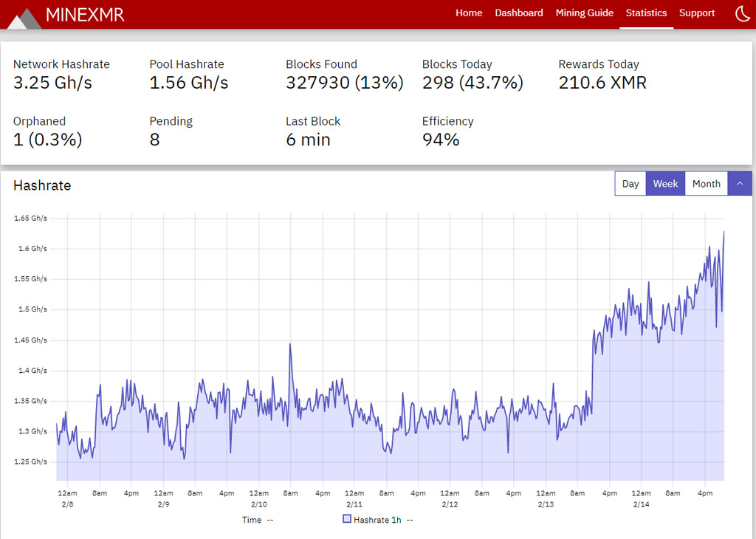
Task: Select the "Efficiency" label
Action: pos(448,122)
